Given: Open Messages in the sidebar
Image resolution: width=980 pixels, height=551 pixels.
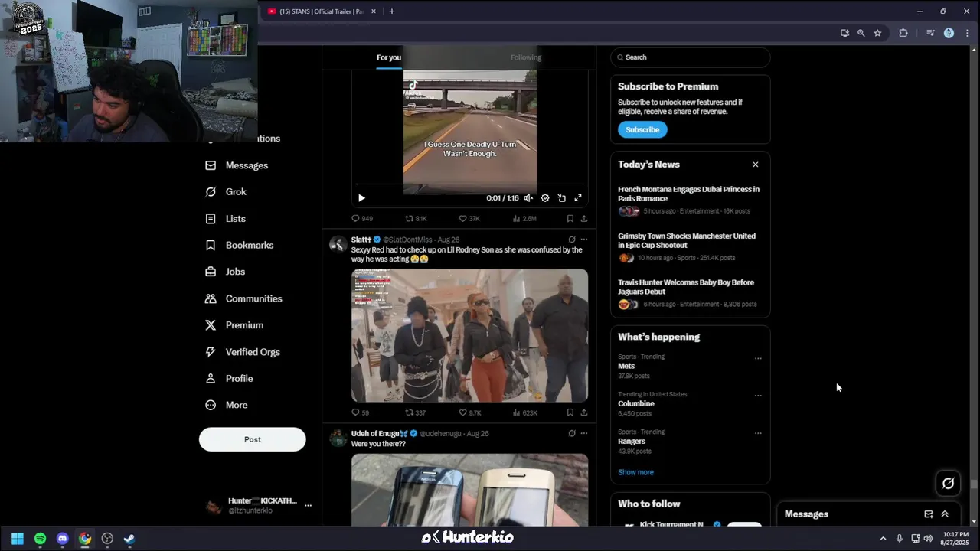Looking at the screenshot, I should 237,165.
